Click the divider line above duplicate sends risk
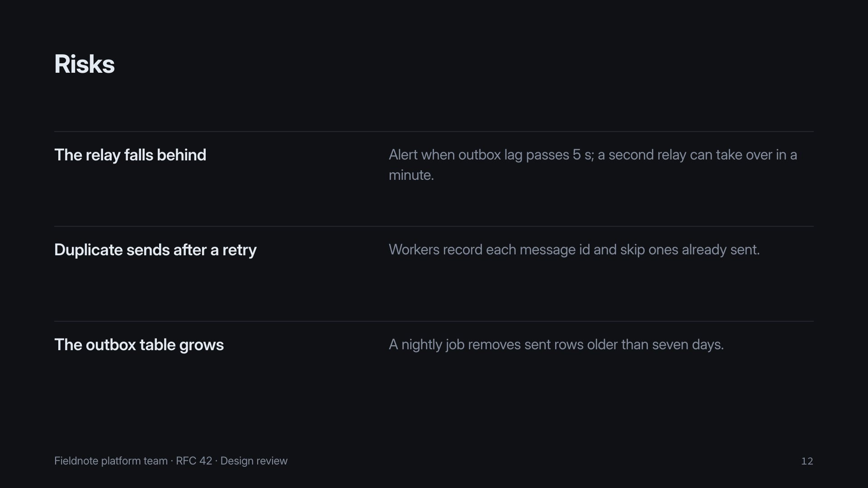868x488 pixels. tap(434, 226)
